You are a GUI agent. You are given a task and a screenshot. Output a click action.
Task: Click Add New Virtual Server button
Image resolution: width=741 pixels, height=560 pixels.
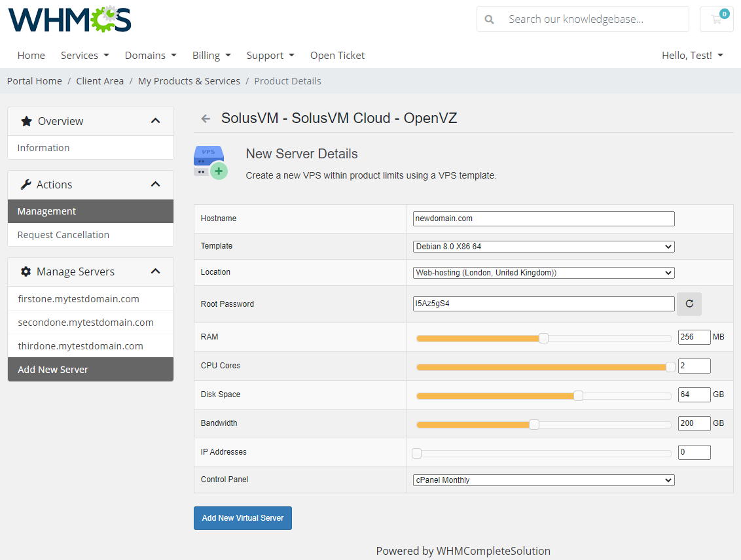click(242, 518)
